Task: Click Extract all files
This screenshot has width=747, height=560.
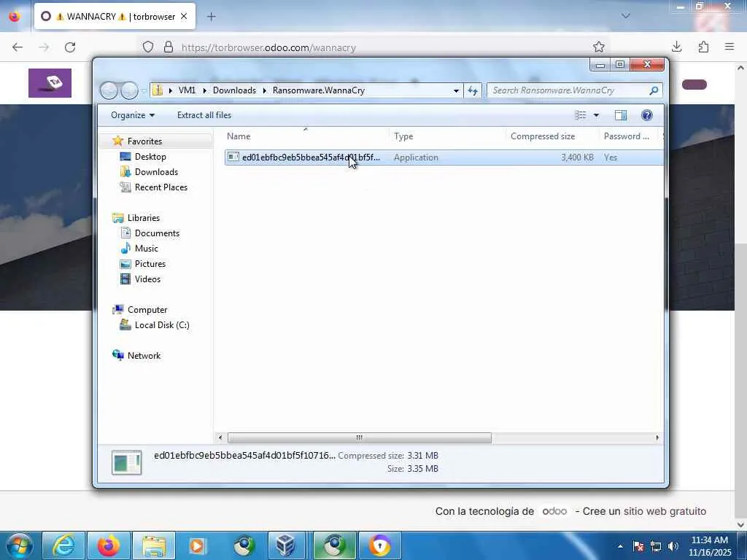Action: point(204,115)
